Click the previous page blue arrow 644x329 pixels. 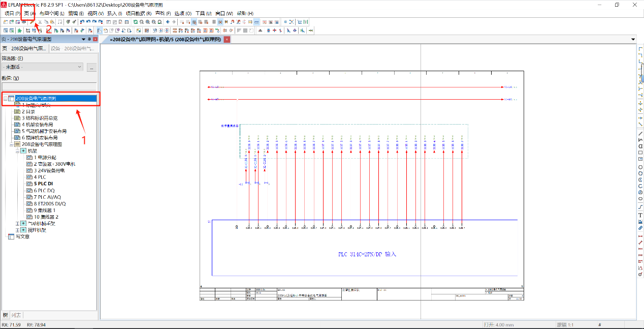[x=168, y=22]
